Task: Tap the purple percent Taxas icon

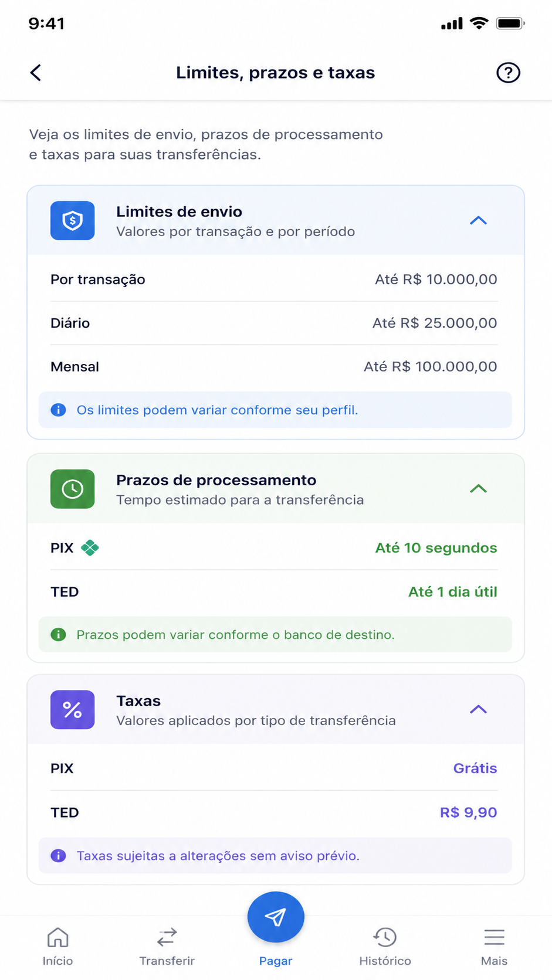Action: 73,710
